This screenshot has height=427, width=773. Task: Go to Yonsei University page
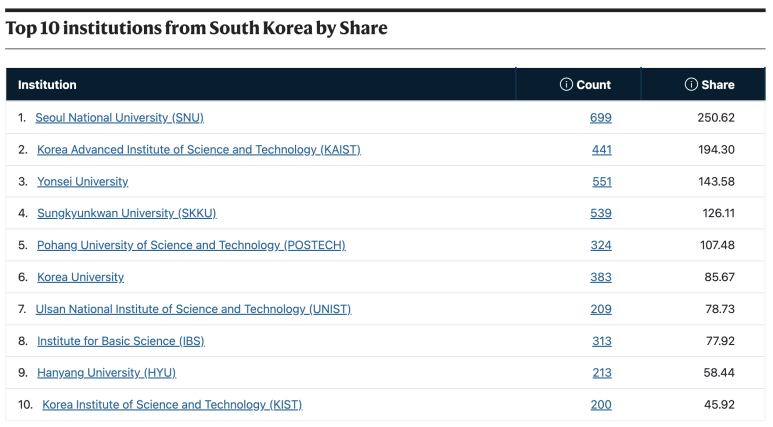(82, 182)
